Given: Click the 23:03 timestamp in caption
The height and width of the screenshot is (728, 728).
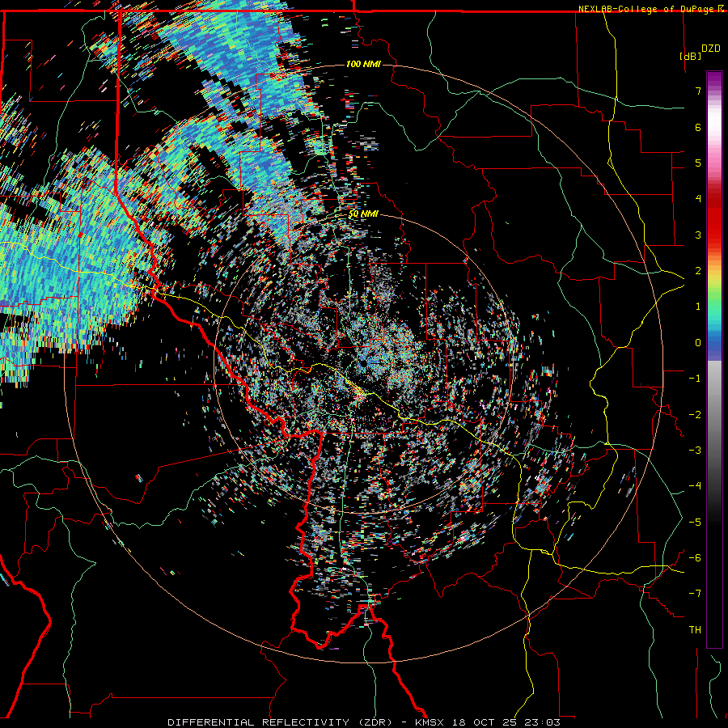Looking at the screenshot, I should 542,722.
